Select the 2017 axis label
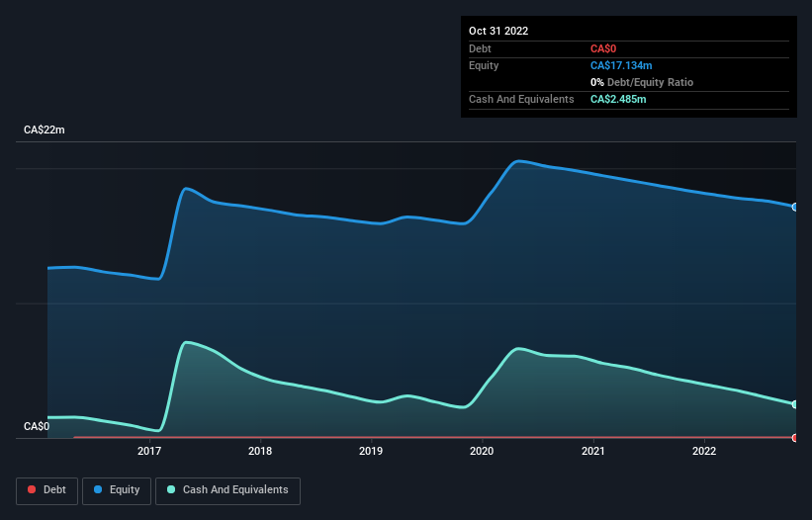Image resolution: width=812 pixels, height=520 pixels. pyautogui.click(x=149, y=451)
